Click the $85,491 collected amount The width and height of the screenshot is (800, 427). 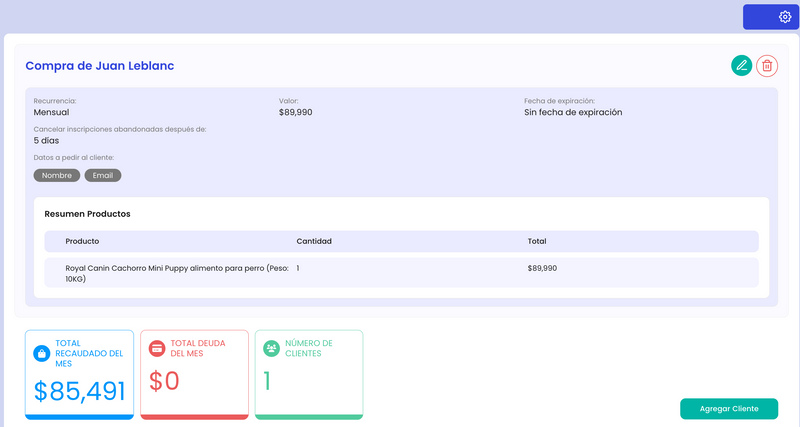pos(80,391)
